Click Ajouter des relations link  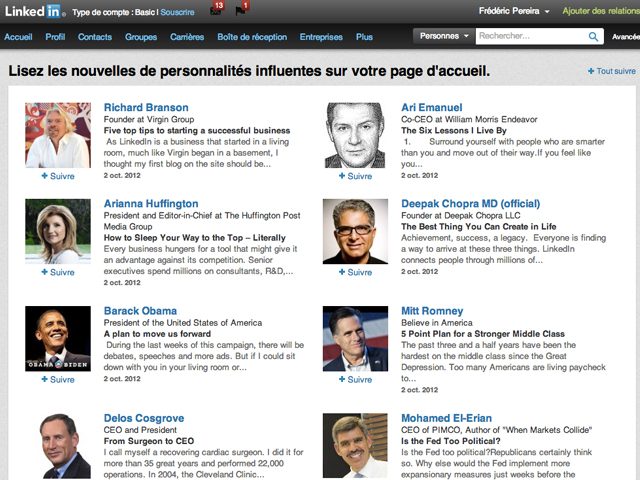[x=601, y=11]
